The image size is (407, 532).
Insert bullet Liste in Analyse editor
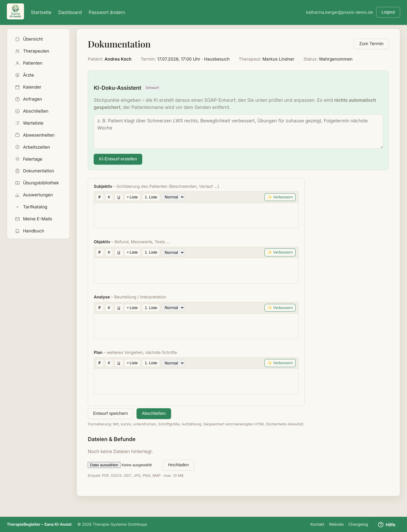click(133, 308)
